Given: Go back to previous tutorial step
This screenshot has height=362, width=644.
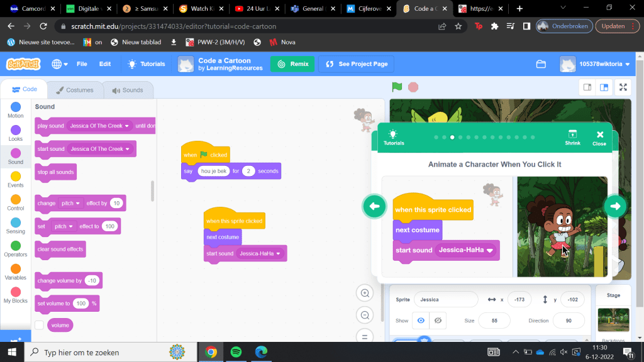Looking at the screenshot, I should tap(374, 206).
